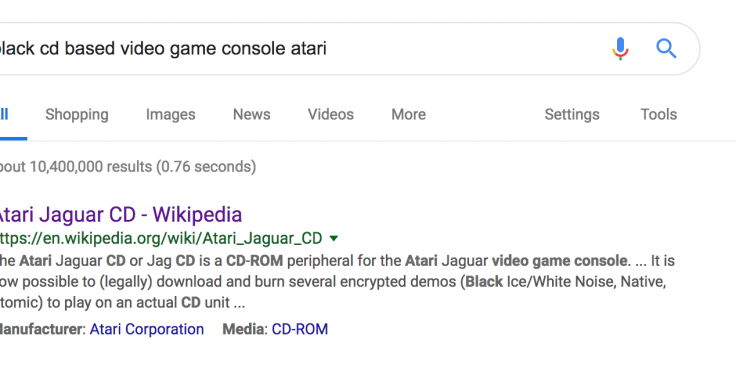Click the voice search microphone icon
Image resolution: width=736 pixels, height=368 pixels.
(x=620, y=48)
